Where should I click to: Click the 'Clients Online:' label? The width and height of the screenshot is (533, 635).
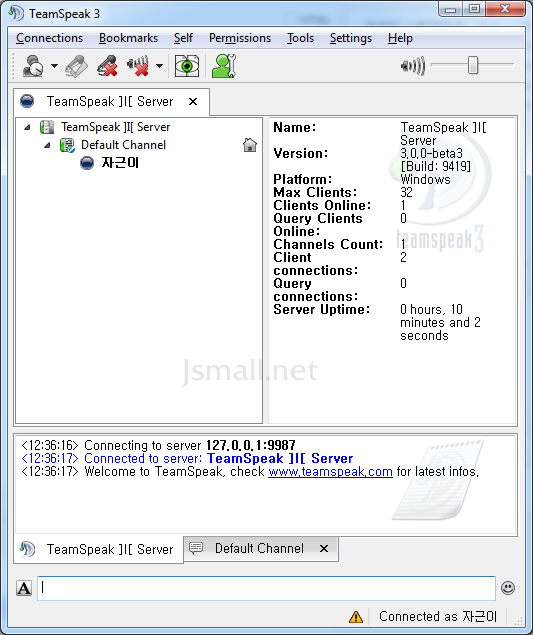pos(322,205)
